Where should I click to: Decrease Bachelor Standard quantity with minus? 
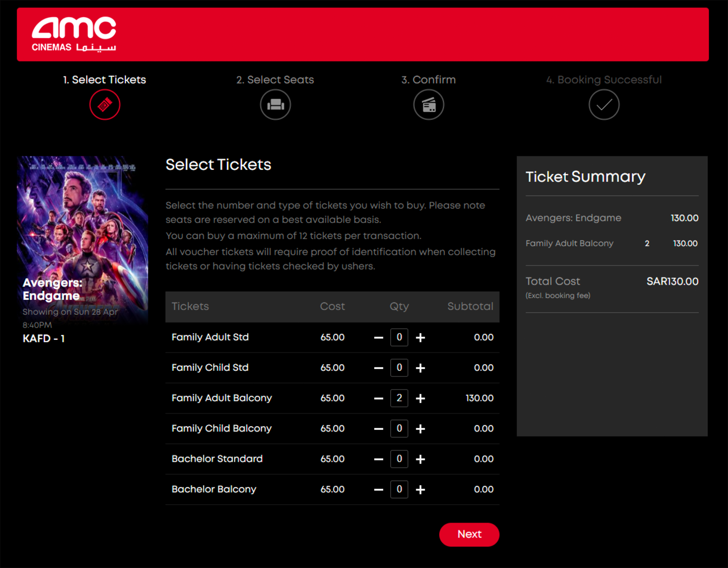coord(379,459)
